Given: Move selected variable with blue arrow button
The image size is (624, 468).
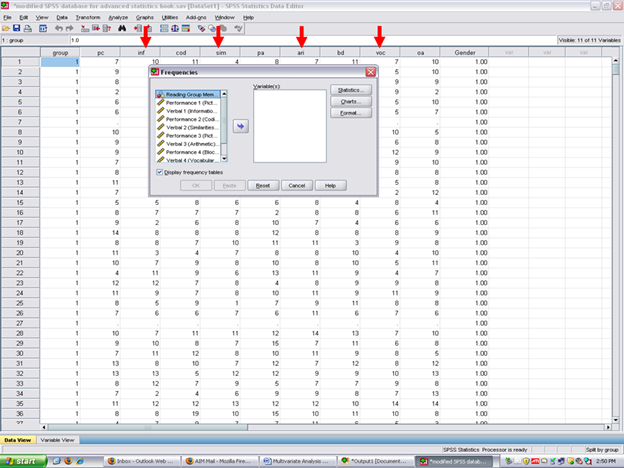Looking at the screenshot, I should 241,126.
